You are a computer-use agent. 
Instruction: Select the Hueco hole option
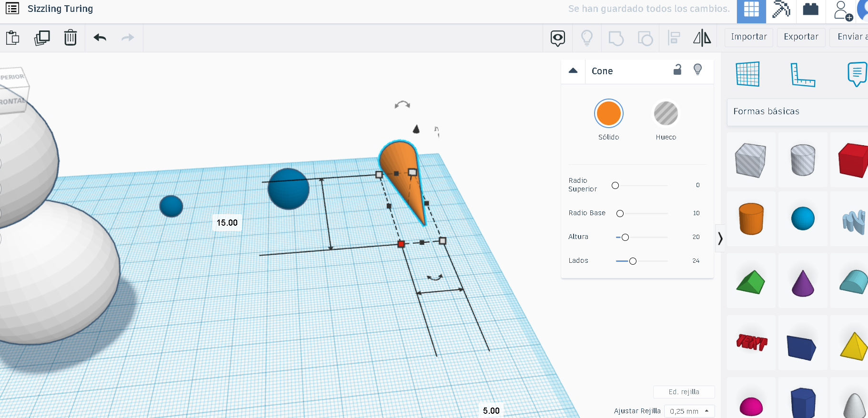[x=666, y=114]
